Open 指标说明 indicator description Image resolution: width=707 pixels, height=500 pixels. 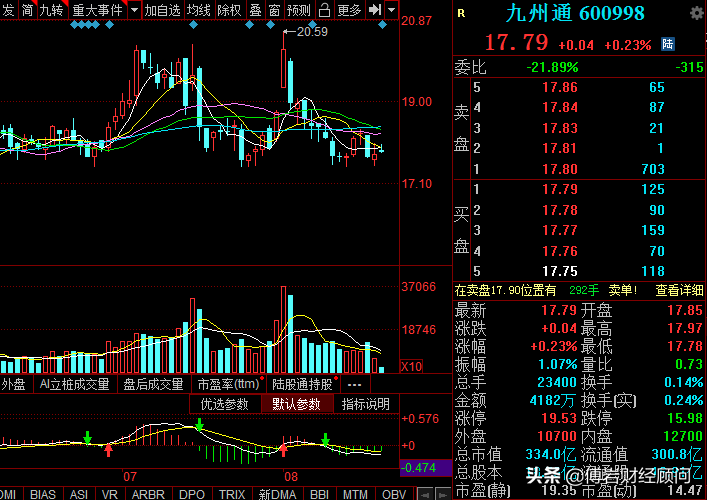(x=365, y=404)
